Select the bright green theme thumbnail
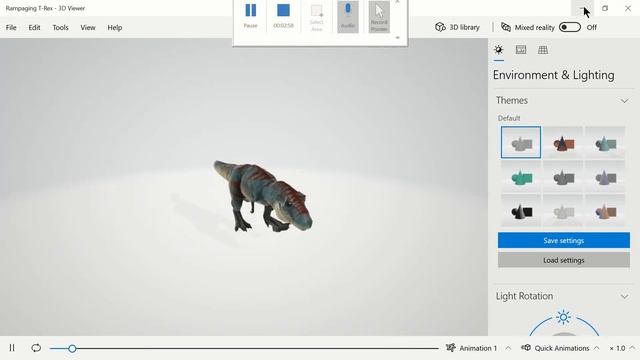This screenshot has height=360, width=640. click(521, 176)
